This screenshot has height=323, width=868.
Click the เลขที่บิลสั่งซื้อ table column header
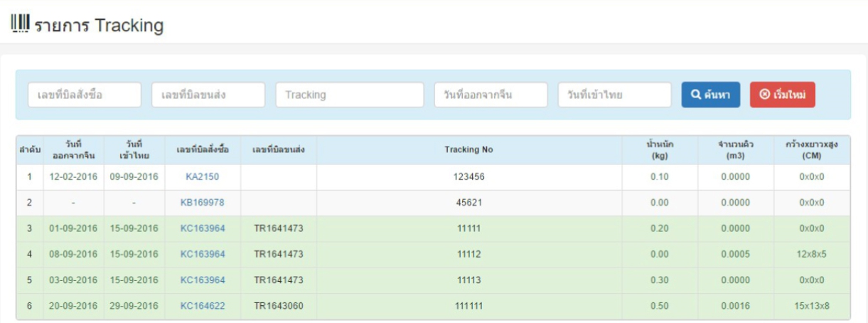pyautogui.click(x=203, y=150)
